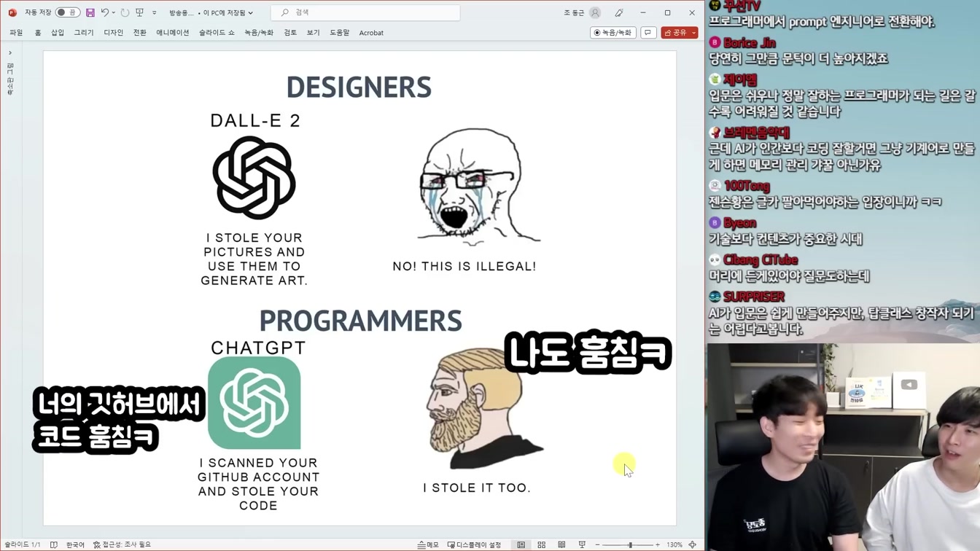Click the CHATGPT label text
This screenshot has width=980, height=551.
258,348
